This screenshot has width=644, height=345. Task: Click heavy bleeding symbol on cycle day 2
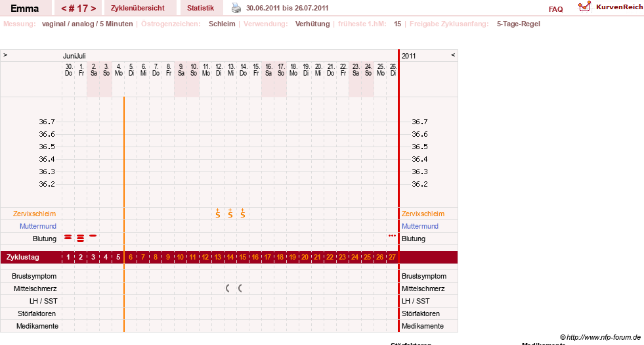coord(81,238)
